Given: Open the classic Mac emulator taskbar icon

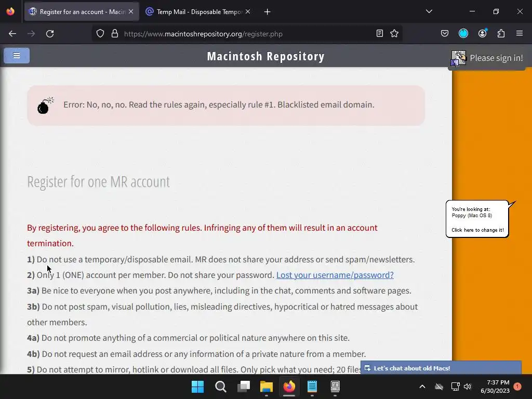Looking at the screenshot, I should [x=335, y=387].
